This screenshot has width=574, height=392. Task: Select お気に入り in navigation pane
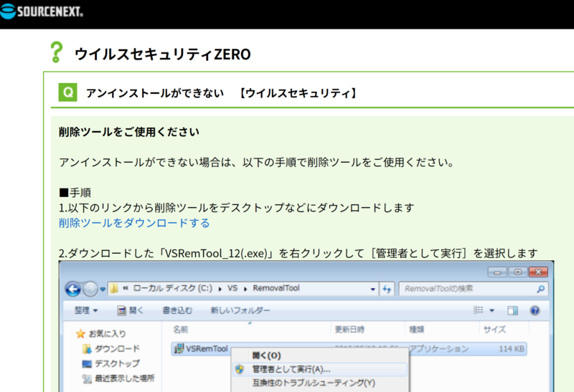click(101, 333)
